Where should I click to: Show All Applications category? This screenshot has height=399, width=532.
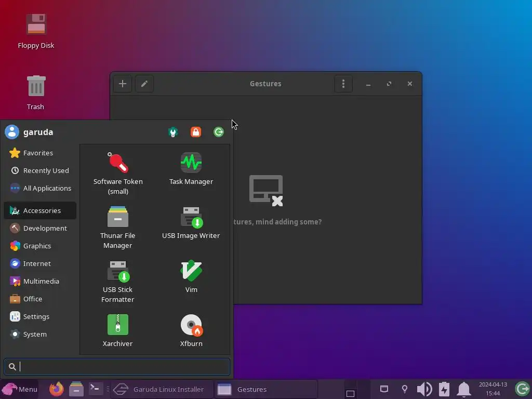tap(40, 188)
